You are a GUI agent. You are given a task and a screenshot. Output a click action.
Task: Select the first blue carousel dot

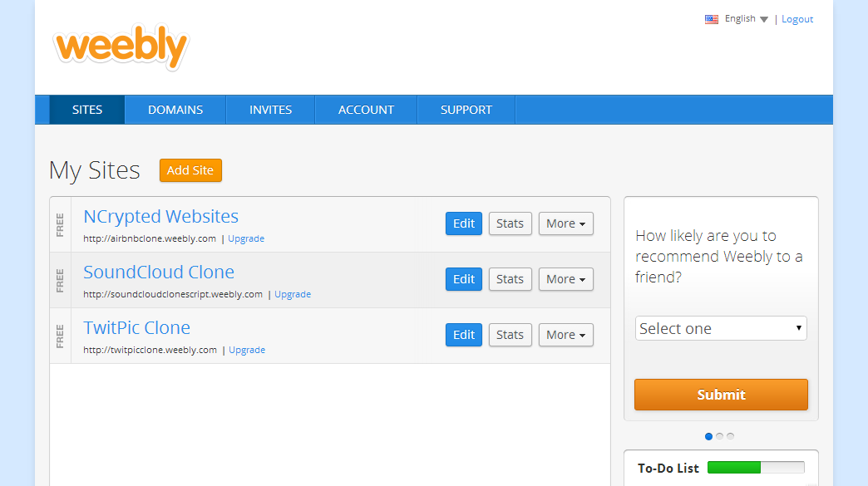click(708, 436)
